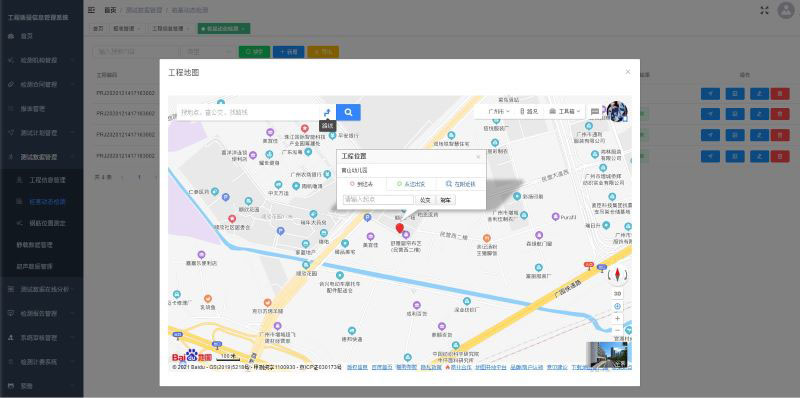800x398 pixels.
Task: Click the 首页 breadcrumb link
Action: tap(110, 10)
